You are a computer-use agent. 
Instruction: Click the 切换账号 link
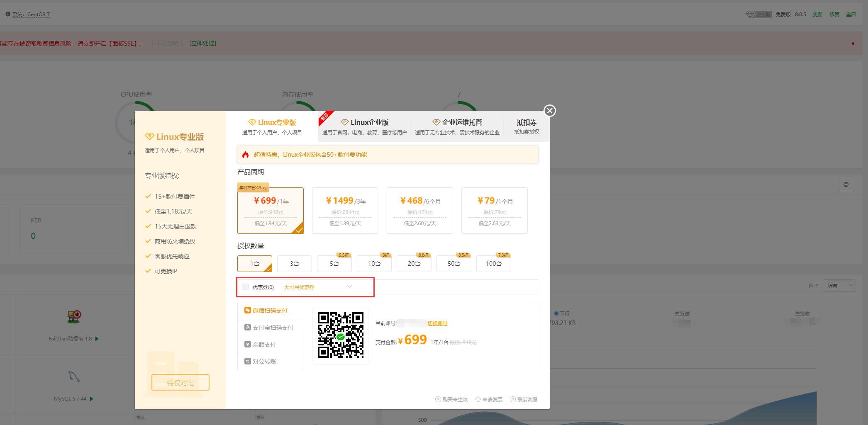point(437,323)
